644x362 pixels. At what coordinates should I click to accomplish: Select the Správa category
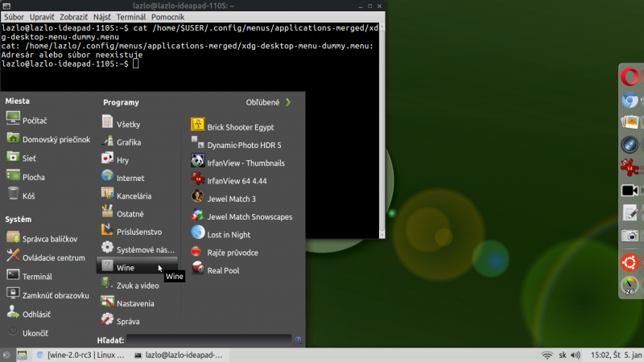137,321
